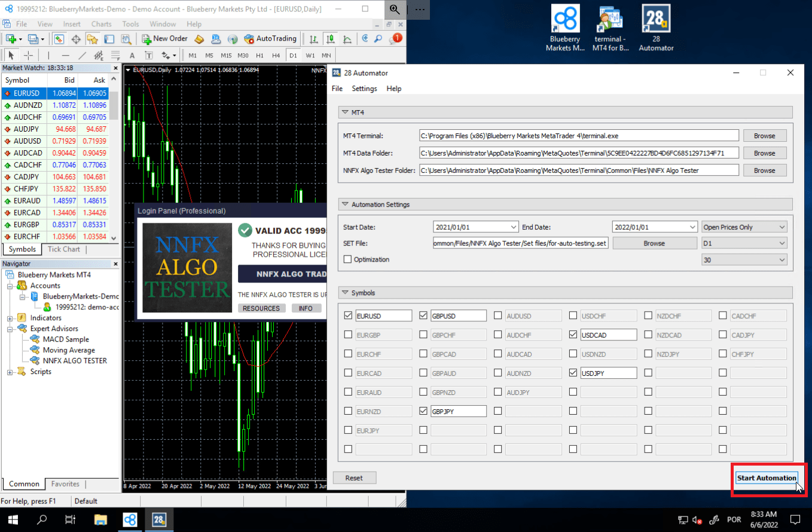Uncheck the USDJPY symbol checkbox
The width and height of the screenshot is (812, 532).
[x=573, y=373]
